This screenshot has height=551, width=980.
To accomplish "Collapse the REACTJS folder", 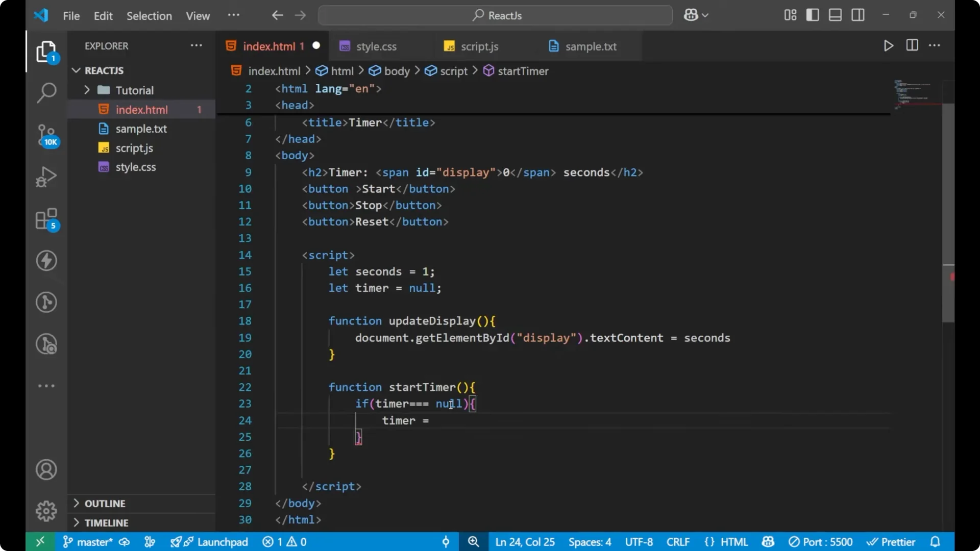I will pos(76,70).
